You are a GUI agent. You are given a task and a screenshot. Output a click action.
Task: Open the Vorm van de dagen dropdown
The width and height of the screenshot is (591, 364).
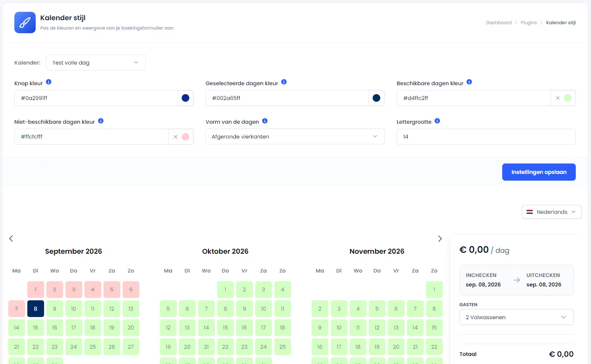point(295,137)
